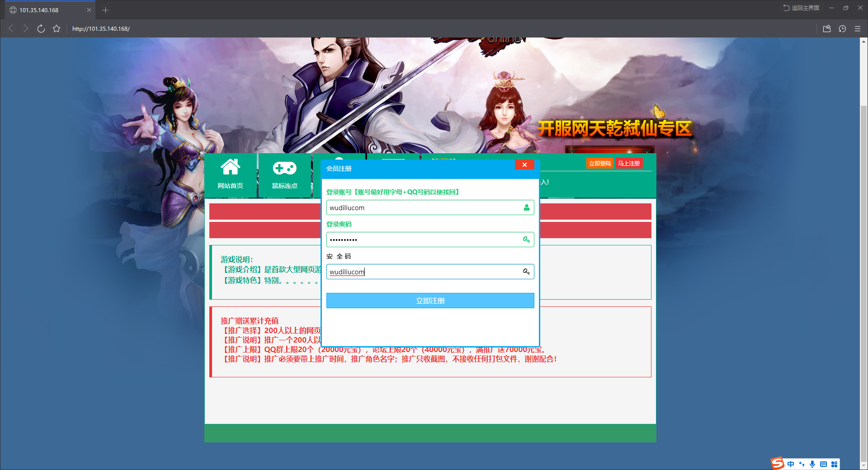Open 网站首页 home navigation item
868x470 pixels.
click(x=231, y=175)
